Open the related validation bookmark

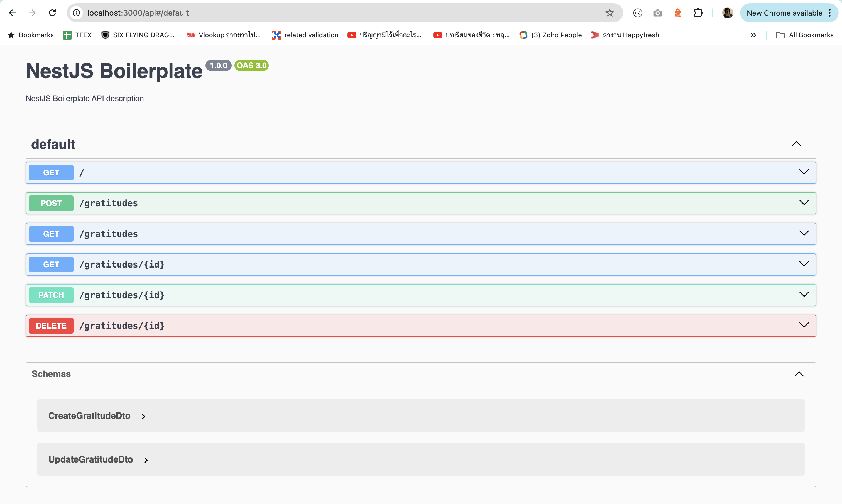[305, 35]
